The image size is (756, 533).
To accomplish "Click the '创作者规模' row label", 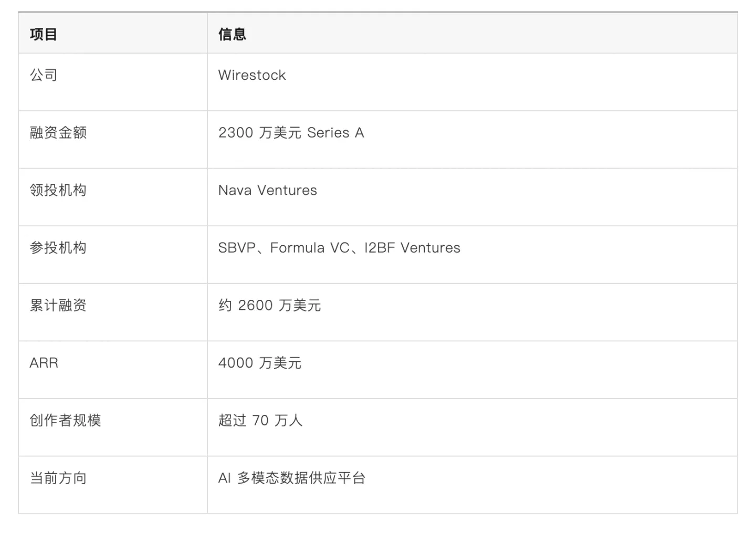I will (65, 420).
